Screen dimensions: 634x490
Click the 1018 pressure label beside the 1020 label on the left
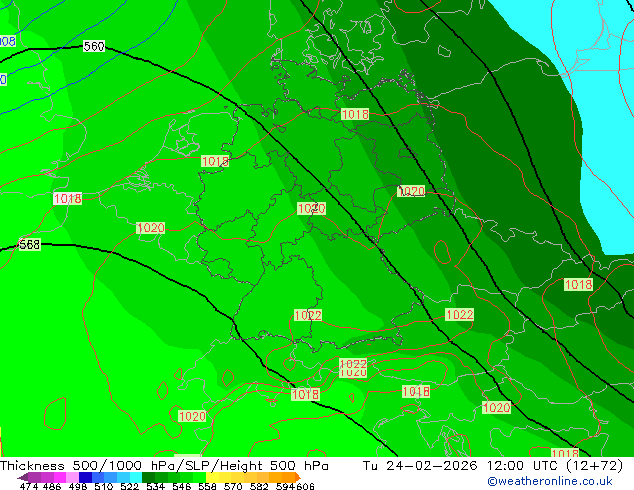pos(68,199)
